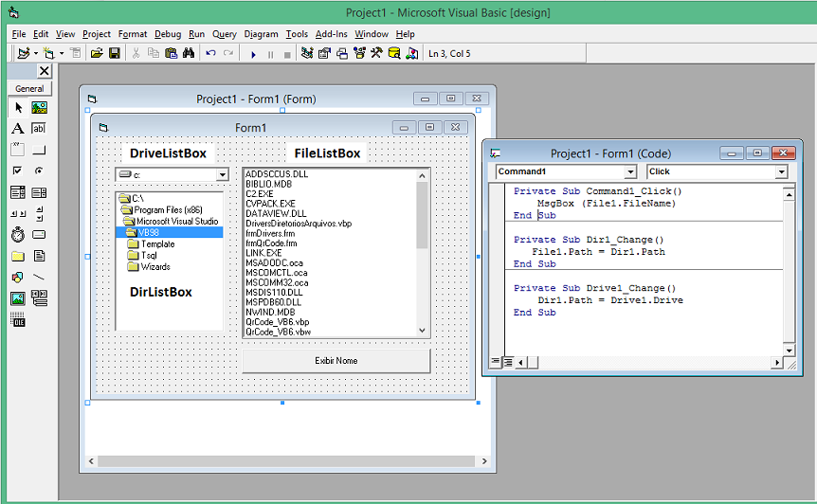Select NWIND.MDB in the file list

click(x=270, y=312)
